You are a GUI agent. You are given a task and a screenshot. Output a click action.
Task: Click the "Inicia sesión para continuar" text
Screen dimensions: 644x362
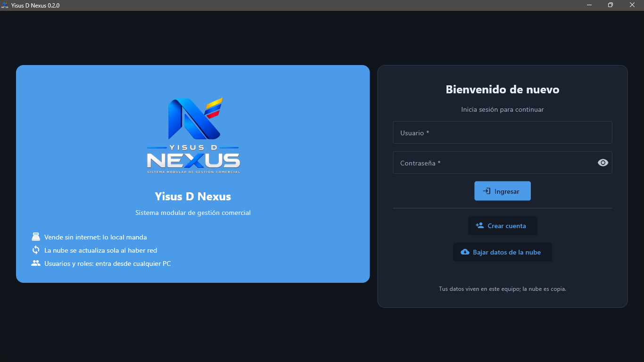click(503, 109)
